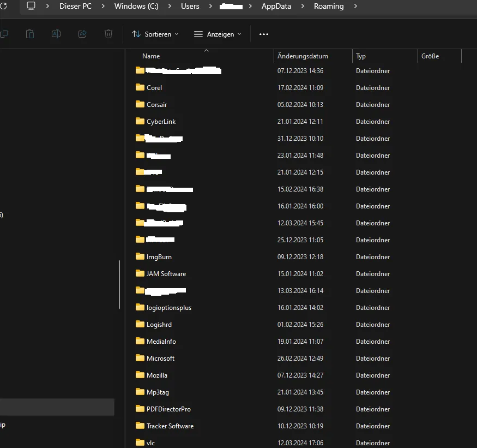
Task: Expand chevron before Dieser PC in breadcrumb
Action: [47, 6]
